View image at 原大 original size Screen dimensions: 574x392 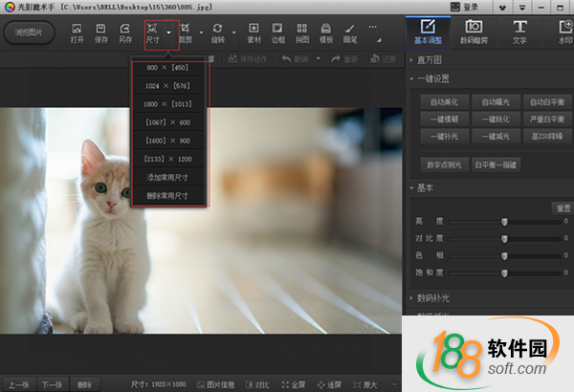tap(365, 384)
